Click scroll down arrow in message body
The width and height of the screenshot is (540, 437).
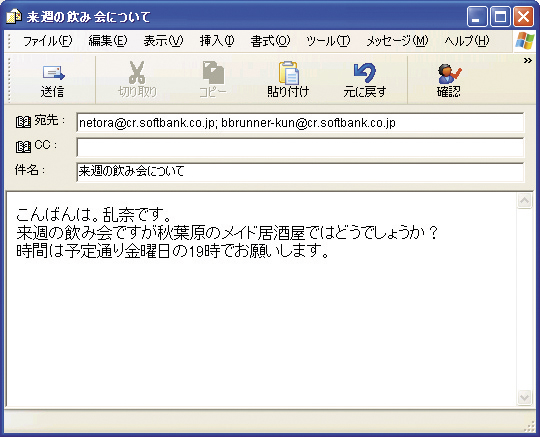pos(525,397)
